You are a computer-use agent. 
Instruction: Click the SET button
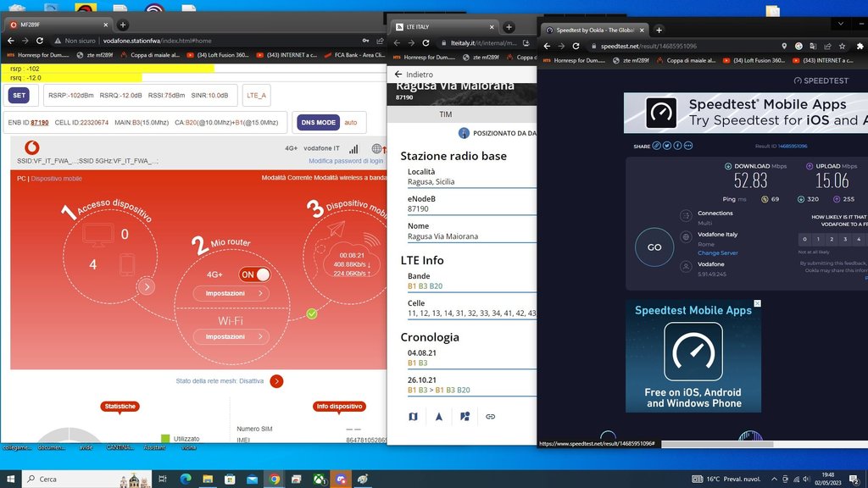[19, 95]
